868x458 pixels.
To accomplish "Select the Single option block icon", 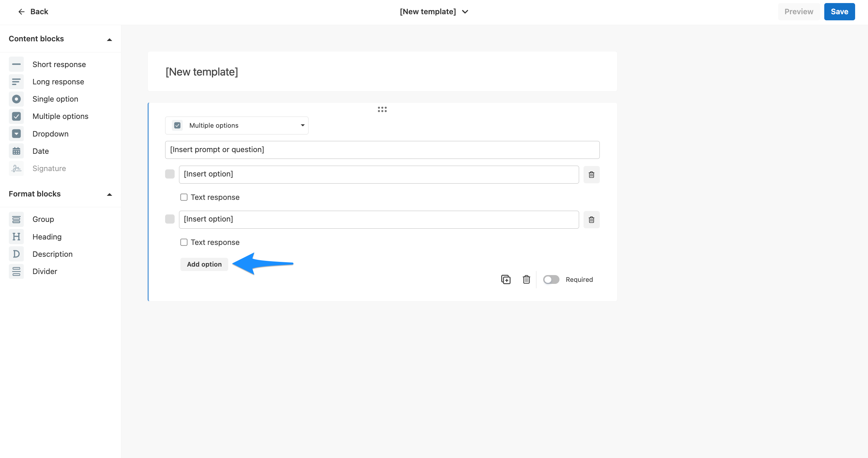I will 16,99.
